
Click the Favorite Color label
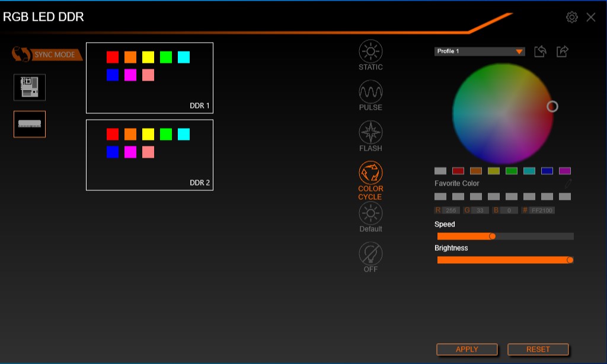coord(457,183)
